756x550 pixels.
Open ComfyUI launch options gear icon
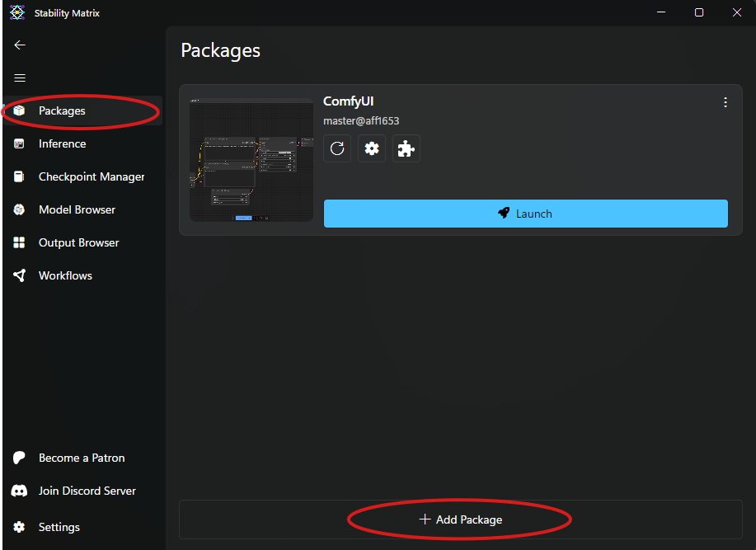[x=372, y=148]
